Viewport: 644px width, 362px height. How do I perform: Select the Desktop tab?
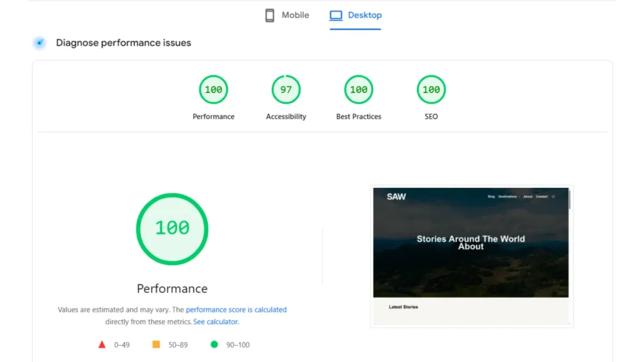[355, 15]
